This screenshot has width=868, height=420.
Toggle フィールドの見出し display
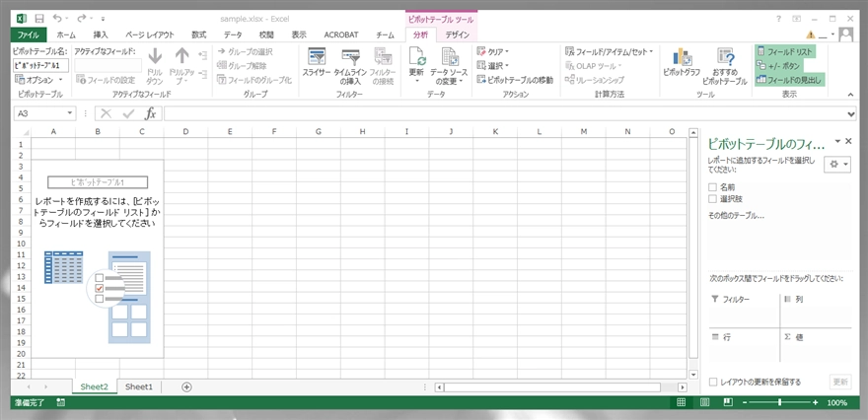click(x=789, y=80)
